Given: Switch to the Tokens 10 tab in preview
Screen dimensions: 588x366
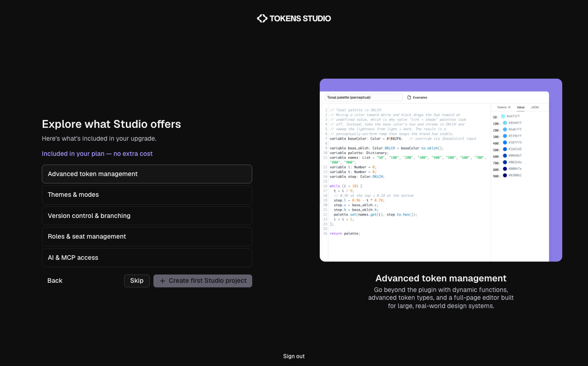Looking at the screenshot, I should [x=503, y=107].
